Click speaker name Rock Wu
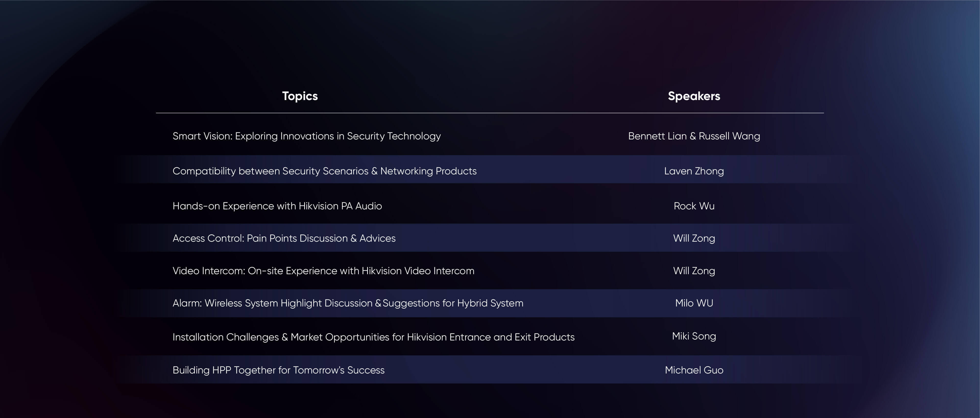This screenshot has width=980, height=418. 693,206
